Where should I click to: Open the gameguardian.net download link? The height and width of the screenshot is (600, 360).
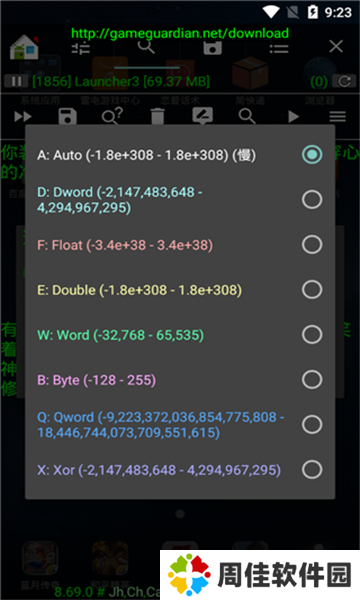point(180,33)
